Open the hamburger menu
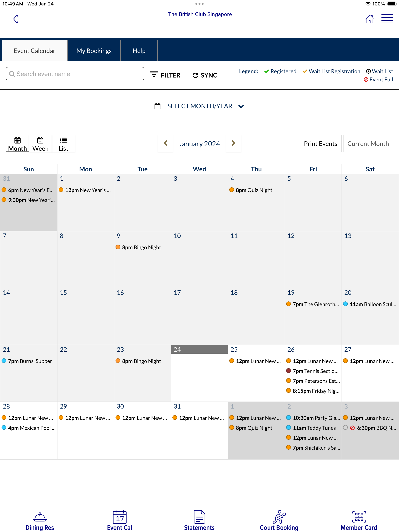This screenshot has width=399, height=532. (x=387, y=19)
